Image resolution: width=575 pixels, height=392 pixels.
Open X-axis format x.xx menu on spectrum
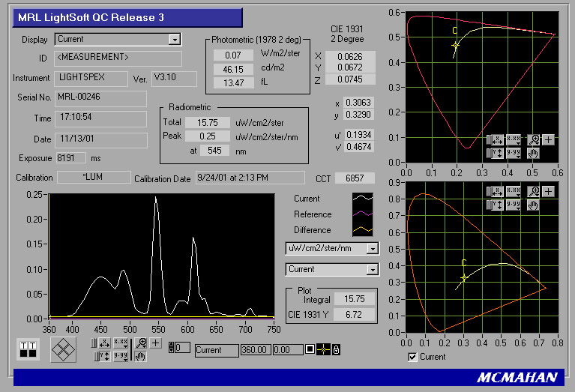pos(120,343)
